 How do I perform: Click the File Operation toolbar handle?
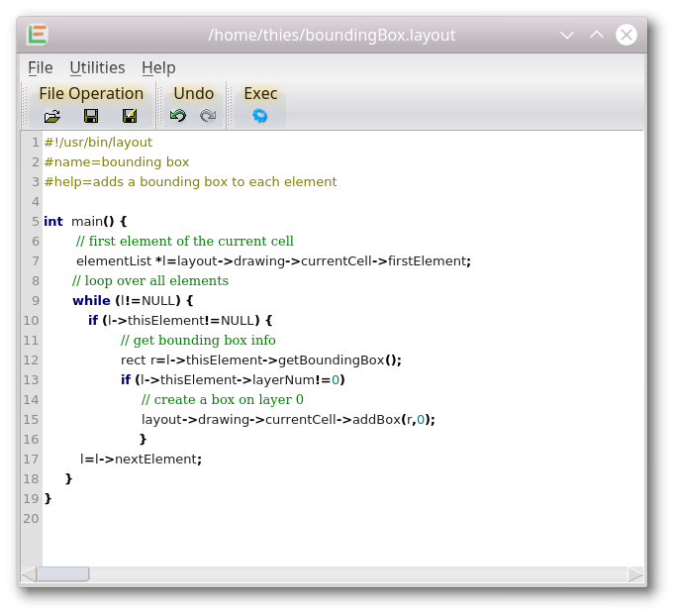pyautogui.click(x=26, y=106)
